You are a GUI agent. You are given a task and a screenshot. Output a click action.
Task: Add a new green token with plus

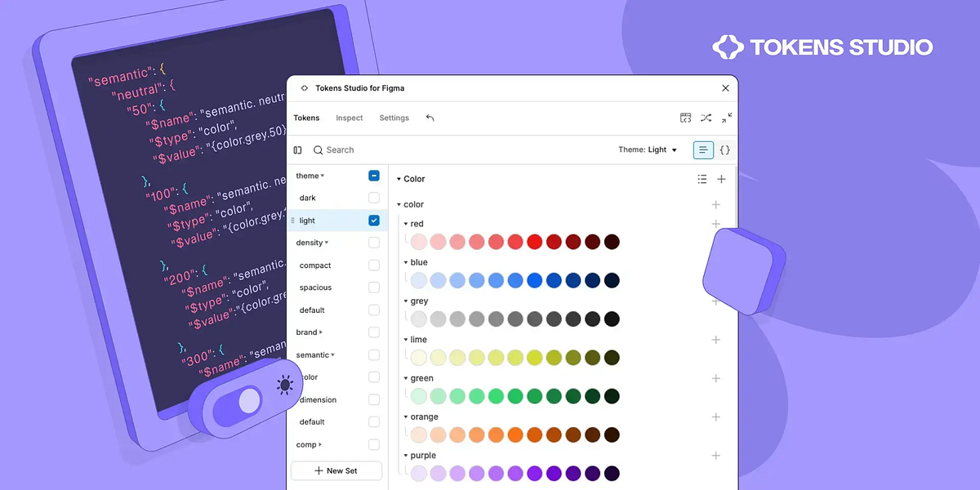716,378
